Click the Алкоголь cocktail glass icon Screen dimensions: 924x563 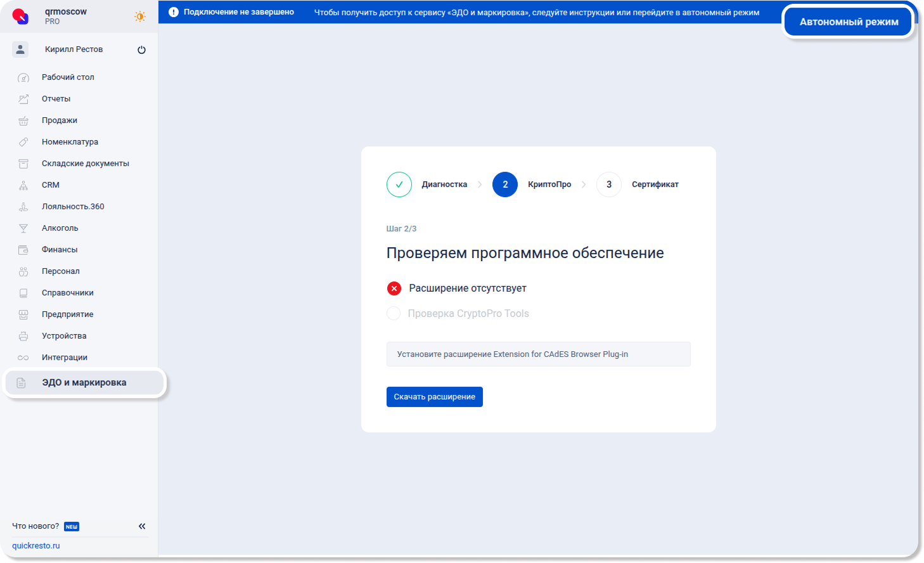click(x=23, y=228)
